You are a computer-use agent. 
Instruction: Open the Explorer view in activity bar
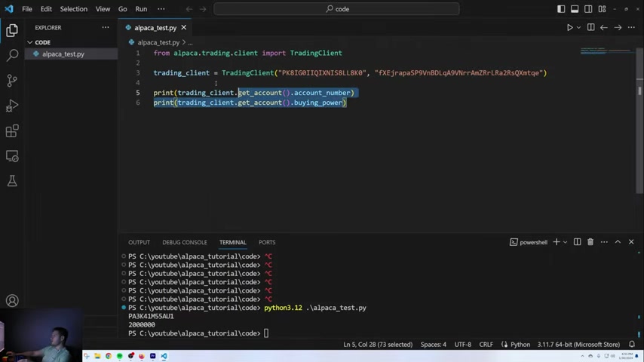click(x=12, y=30)
